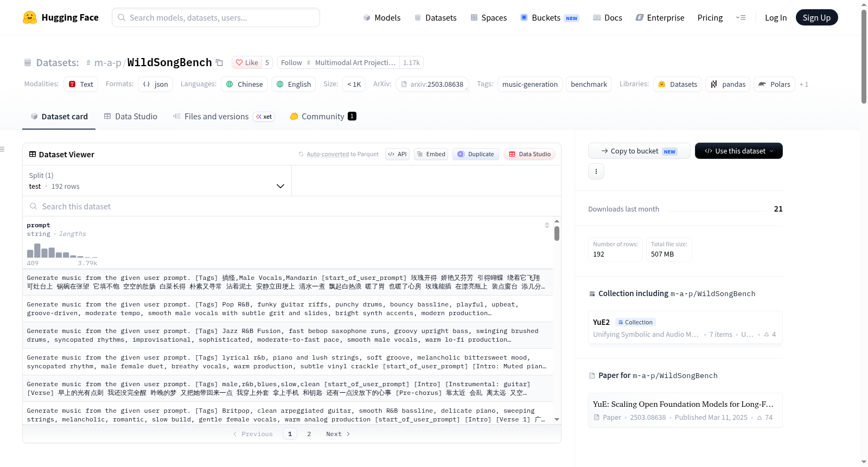Open the YuE paper link
The height and width of the screenshot is (467, 868).
pyautogui.click(x=685, y=410)
